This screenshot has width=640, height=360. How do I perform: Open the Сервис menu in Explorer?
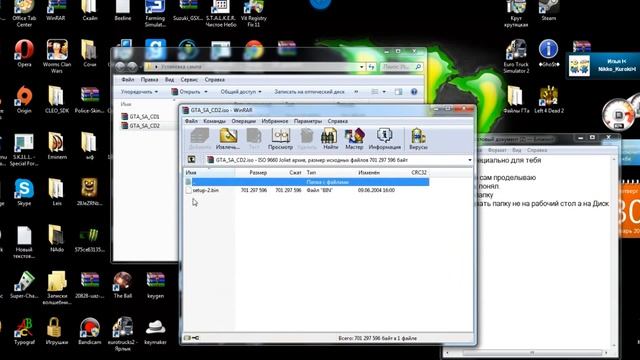(x=189, y=80)
